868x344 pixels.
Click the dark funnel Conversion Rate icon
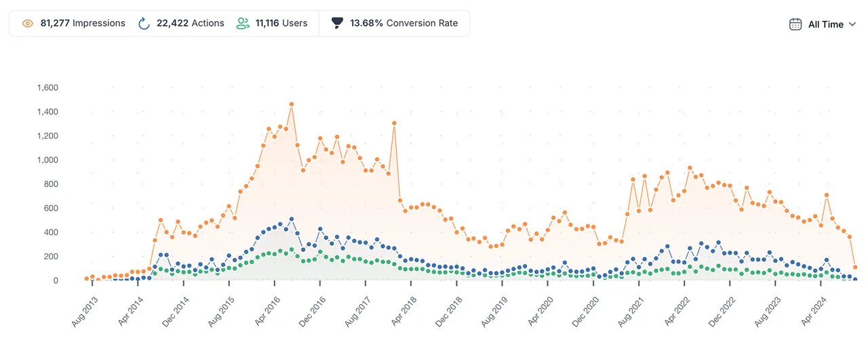coord(337,23)
